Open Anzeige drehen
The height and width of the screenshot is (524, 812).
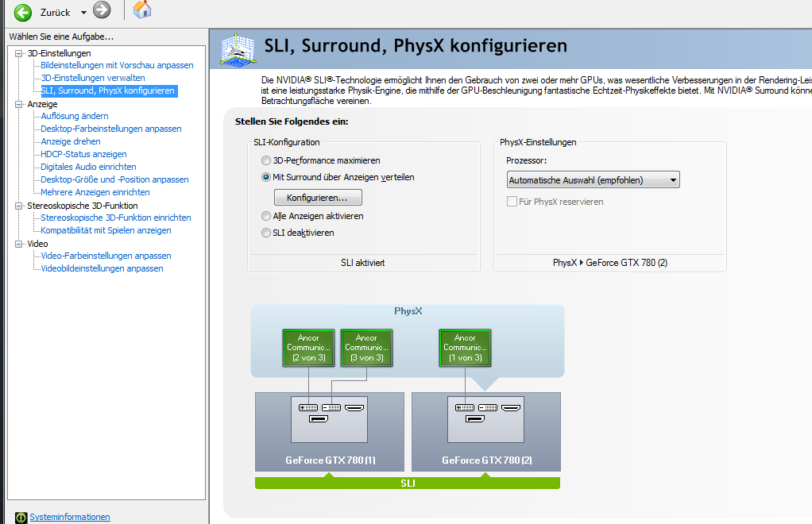[x=71, y=141]
